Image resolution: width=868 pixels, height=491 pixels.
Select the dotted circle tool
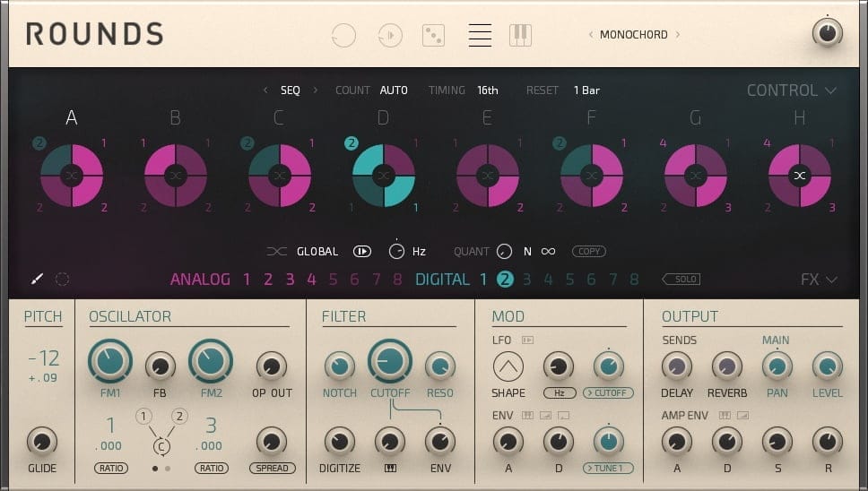[62, 280]
